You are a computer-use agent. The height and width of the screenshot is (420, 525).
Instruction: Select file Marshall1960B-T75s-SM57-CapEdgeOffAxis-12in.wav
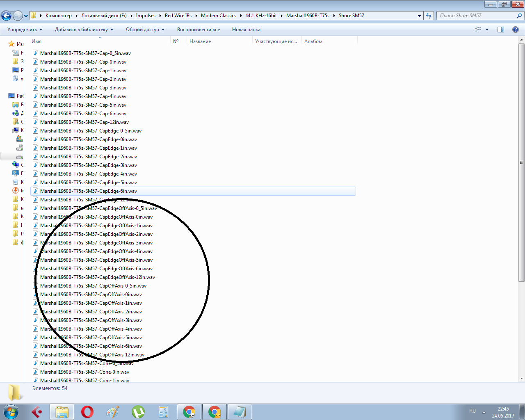[x=98, y=277]
